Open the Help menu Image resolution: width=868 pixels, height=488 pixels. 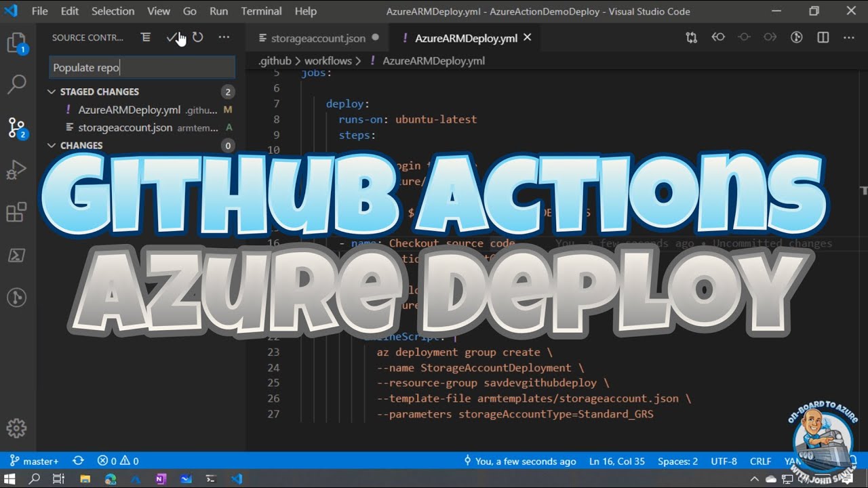tap(305, 11)
